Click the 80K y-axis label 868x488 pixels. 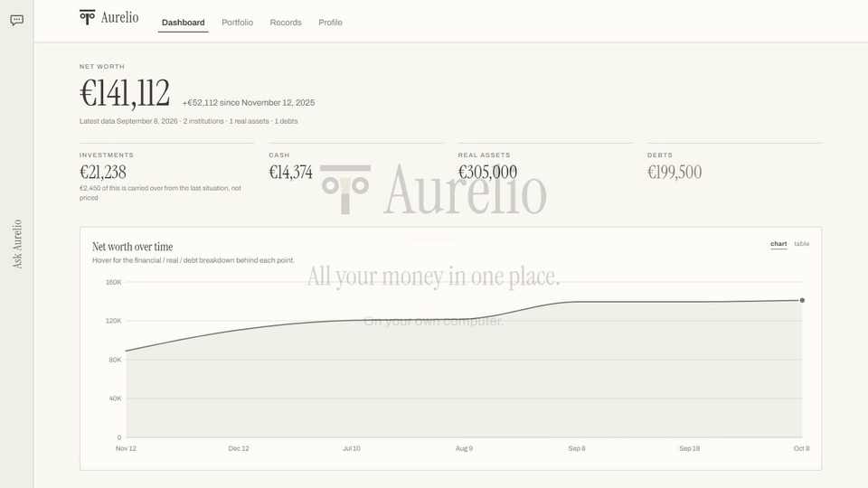[x=115, y=360]
